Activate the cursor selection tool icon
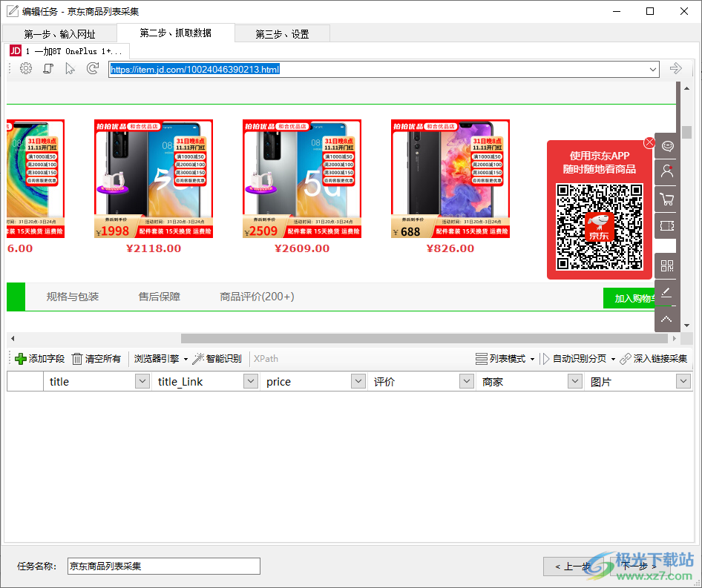702x588 pixels. point(70,68)
